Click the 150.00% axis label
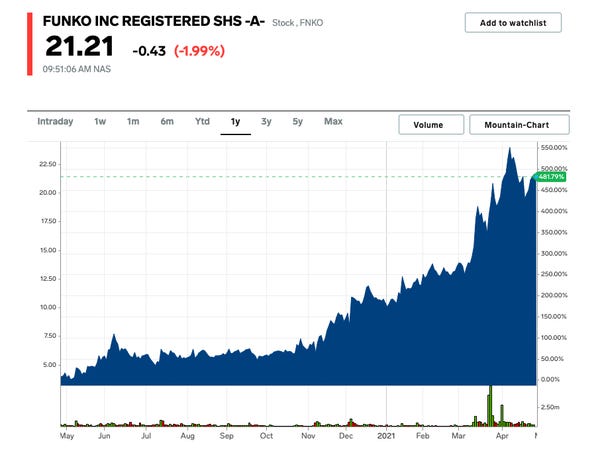 [x=554, y=317]
